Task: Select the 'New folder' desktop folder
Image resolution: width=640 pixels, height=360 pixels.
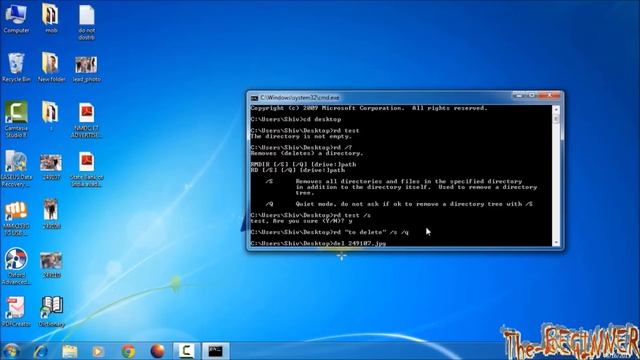Action: [51, 67]
